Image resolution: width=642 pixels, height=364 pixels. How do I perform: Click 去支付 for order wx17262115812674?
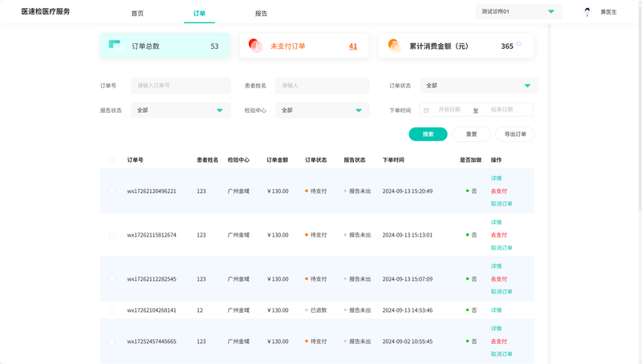(x=498, y=236)
